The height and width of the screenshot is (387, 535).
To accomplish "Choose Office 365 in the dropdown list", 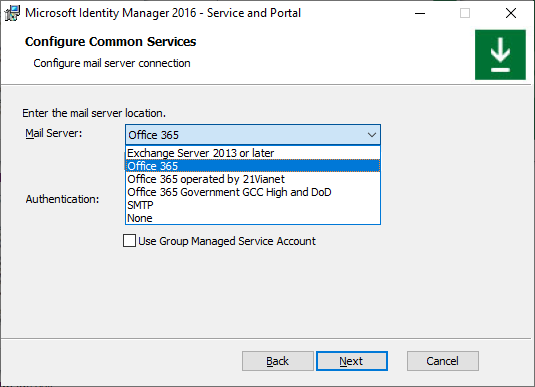I will tap(253, 166).
